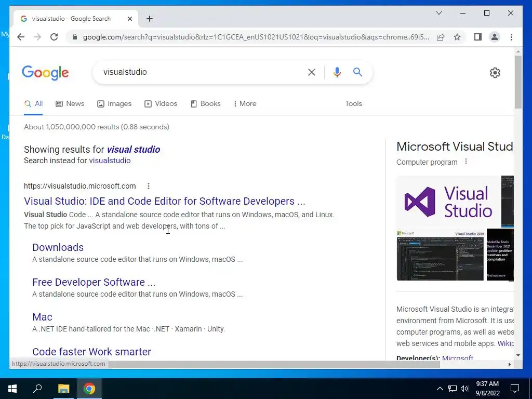Toggle the Chrome side panel
Viewport: 532px width, 399px height.
[x=478, y=37]
